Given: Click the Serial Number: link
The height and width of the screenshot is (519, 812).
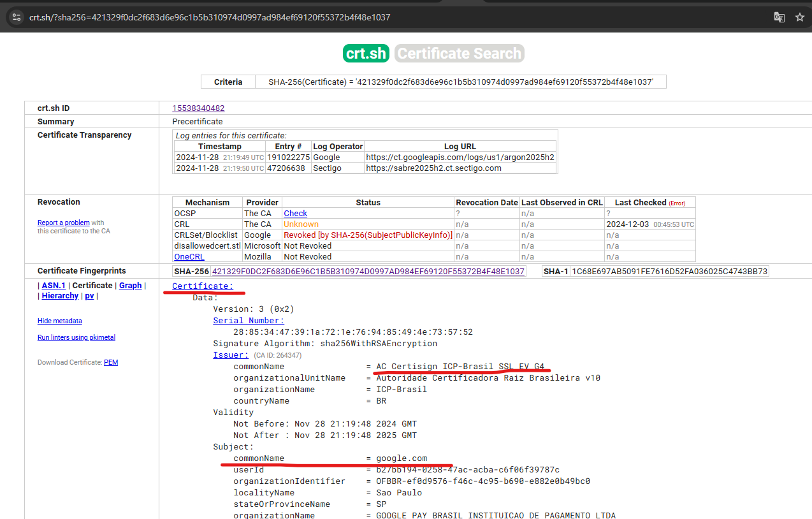Looking at the screenshot, I should 249,321.
